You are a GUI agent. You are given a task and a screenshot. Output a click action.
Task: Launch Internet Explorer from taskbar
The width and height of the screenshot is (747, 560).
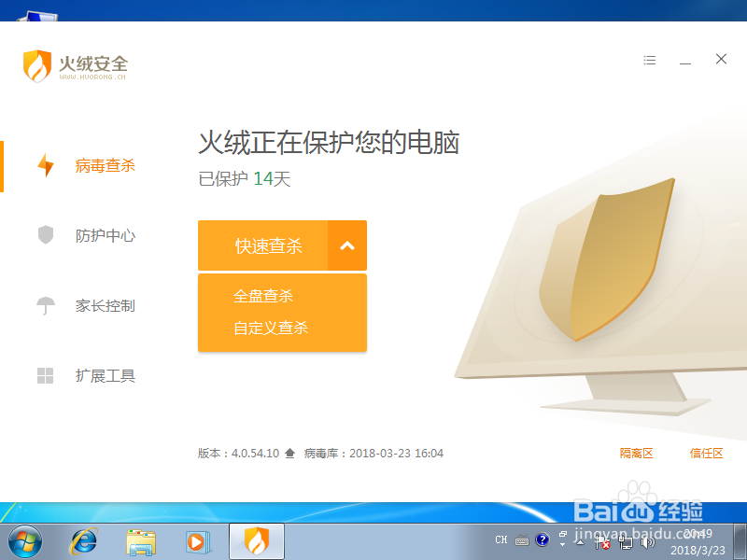[84, 542]
